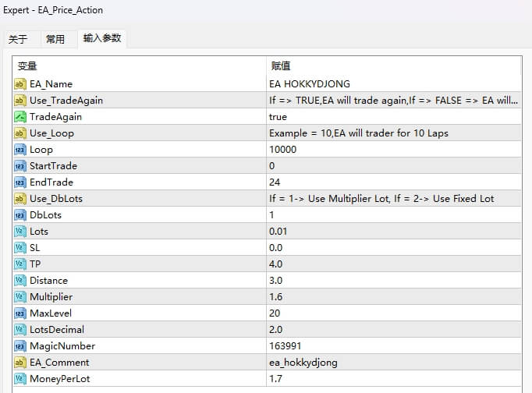Viewport: 532px width, 393px height.
Task: Click the integer icon beside StartTrade
Action: tap(20, 166)
